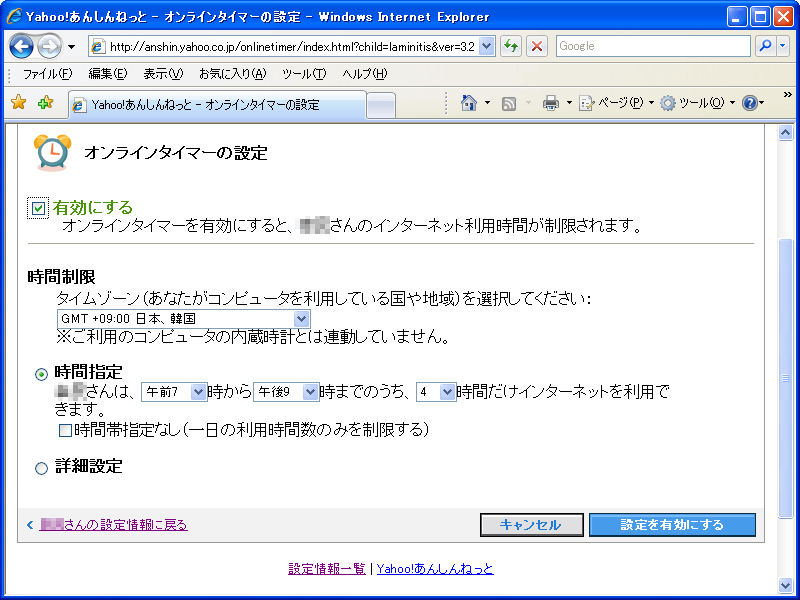
Task: Open the ファイル(F) menu
Action: 47,74
